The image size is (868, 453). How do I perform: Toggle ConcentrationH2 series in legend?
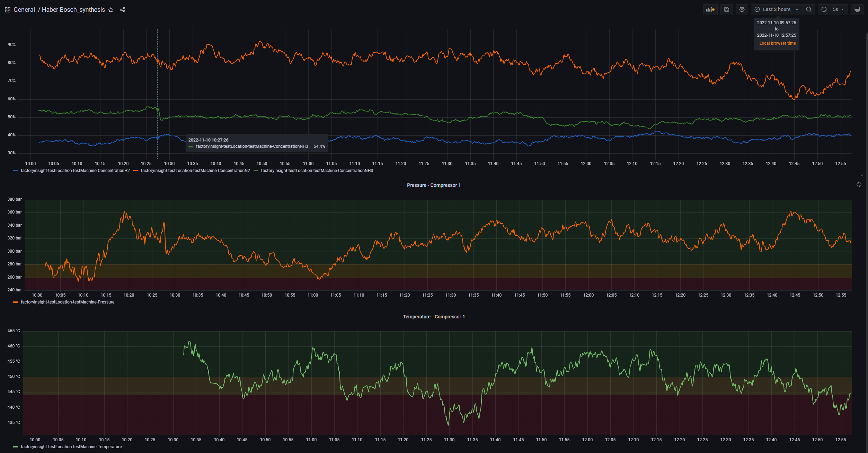click(75, 171)
